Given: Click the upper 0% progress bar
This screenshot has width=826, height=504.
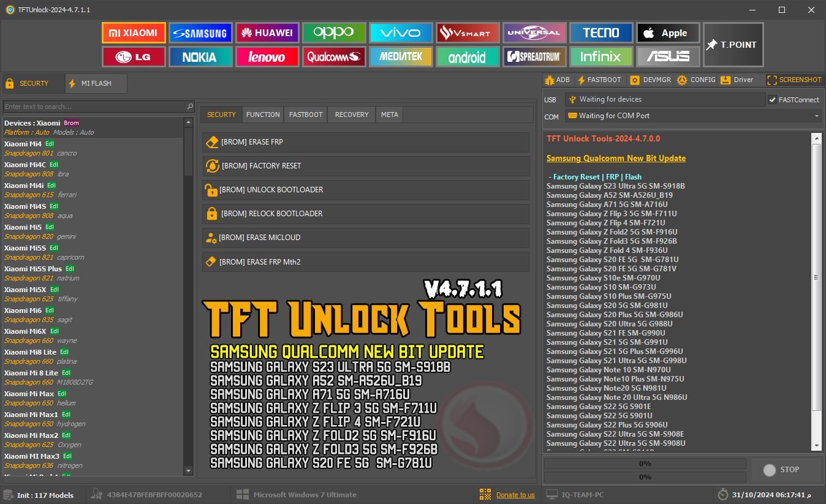Looking at the screenshot, I should click(645, 464).
